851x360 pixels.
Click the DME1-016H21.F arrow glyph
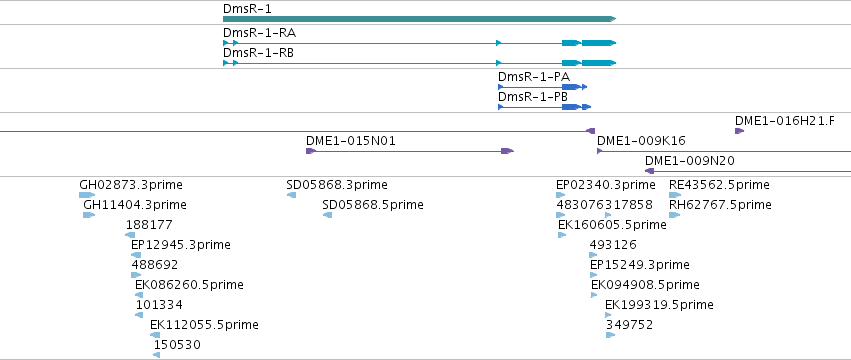(x=739, y=131)
